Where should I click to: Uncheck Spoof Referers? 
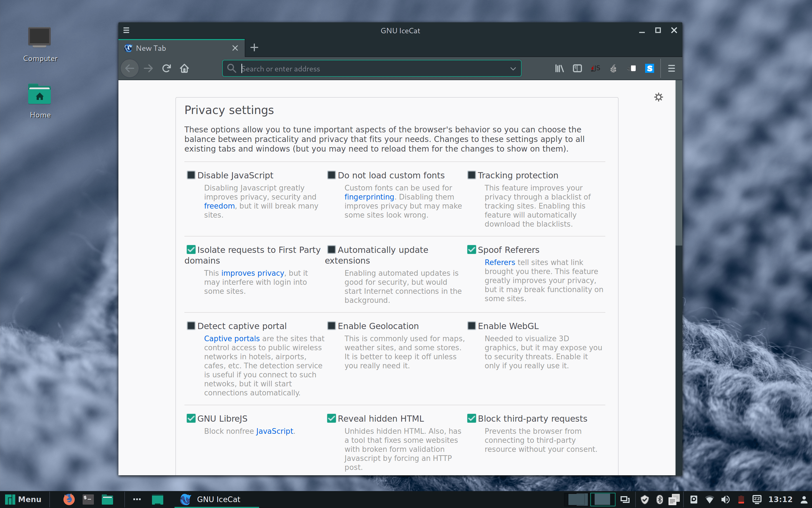(x=471, y=249)
